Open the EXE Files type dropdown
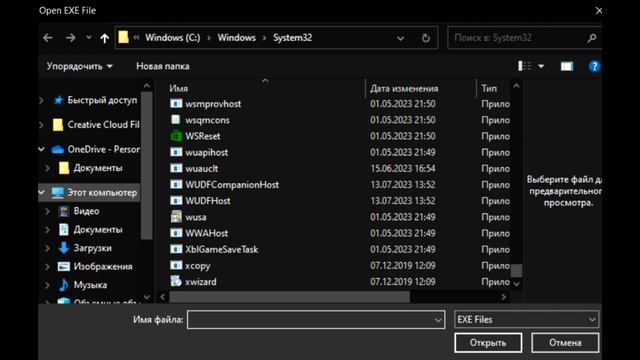This screenshot has height=360, width=640. (527, 320)
